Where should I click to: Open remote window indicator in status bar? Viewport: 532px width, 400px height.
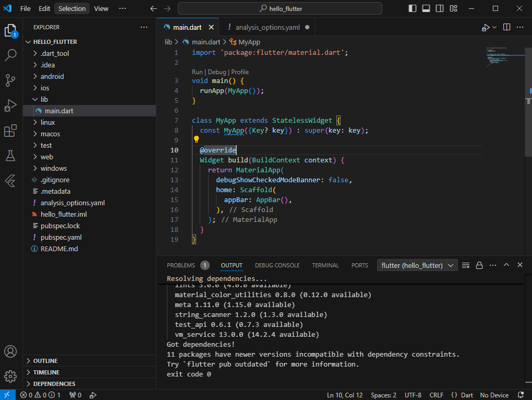(x=7, y=395)
